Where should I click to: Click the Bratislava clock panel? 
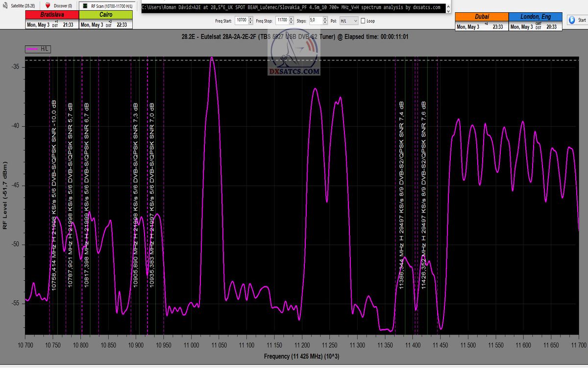pyautogui.click(x=51, y=20)
